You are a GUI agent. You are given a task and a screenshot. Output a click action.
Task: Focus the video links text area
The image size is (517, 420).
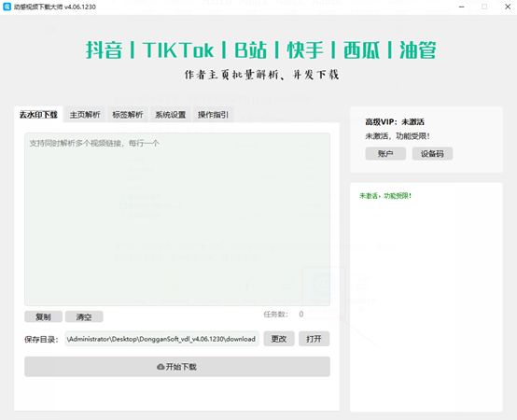[x=177, y=219]
